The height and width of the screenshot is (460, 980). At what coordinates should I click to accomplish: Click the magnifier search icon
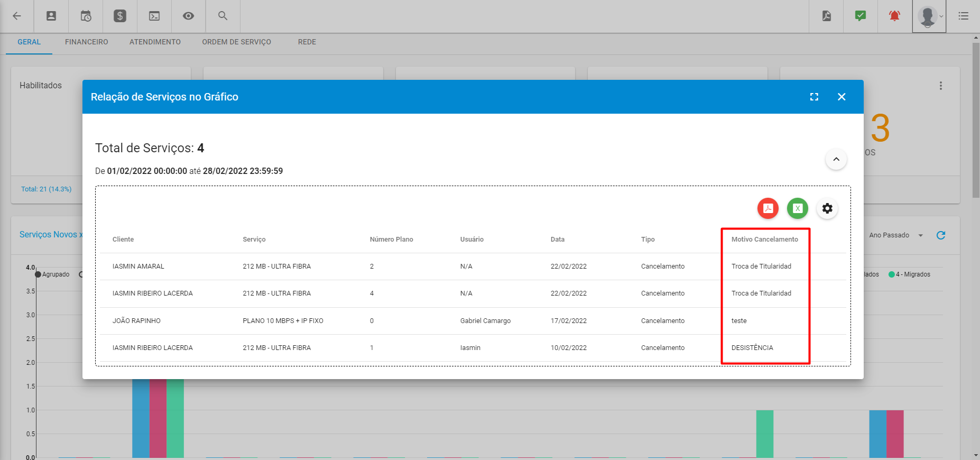[x=223, y=16]
